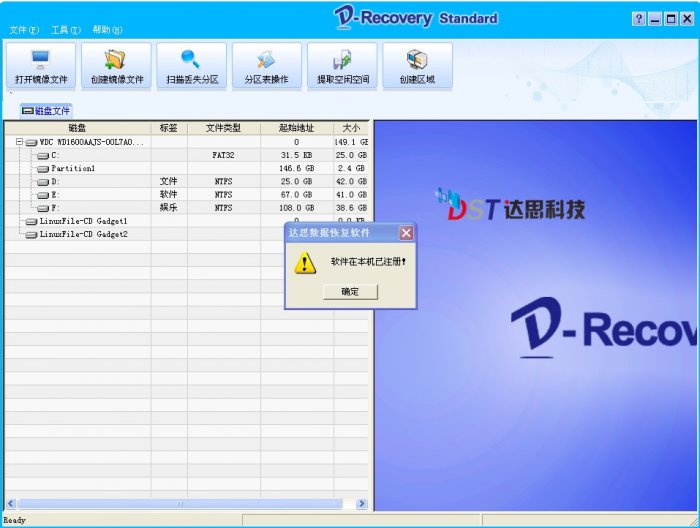Viewport: 700px width, 528px height.
Task: Click the LinuxFile-CD Gadget2 disk icon
Action: pyautogui.click(x=31, y=234)
